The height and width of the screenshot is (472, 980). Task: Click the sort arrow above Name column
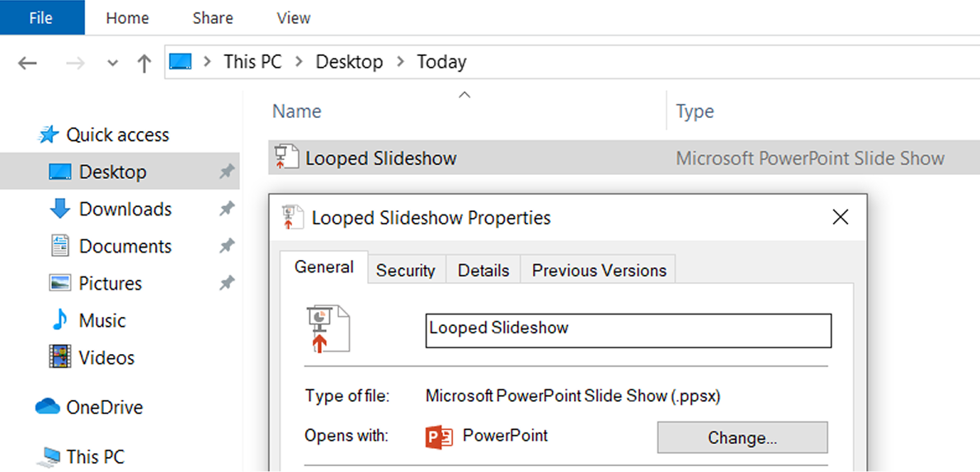[464, 95]
